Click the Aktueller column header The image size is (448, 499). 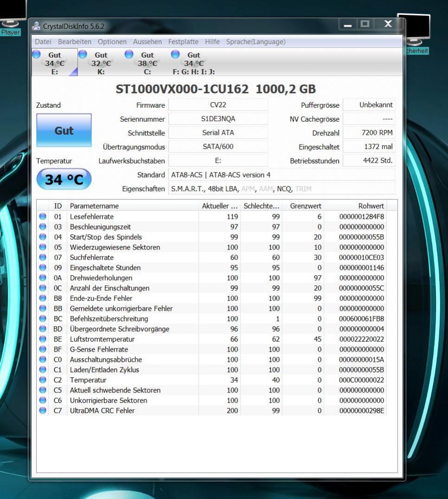click(220, 206)
